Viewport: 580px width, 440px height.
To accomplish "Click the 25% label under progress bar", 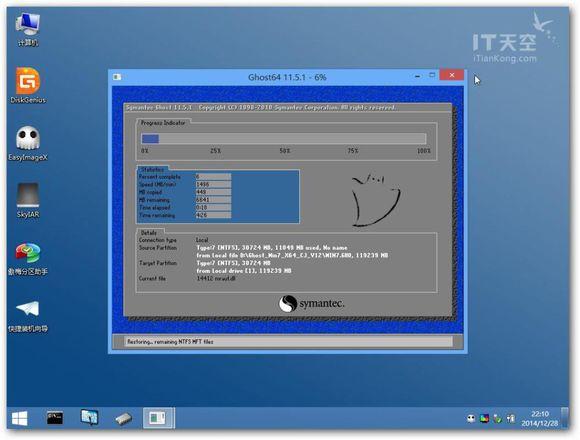I will (215, 151).
